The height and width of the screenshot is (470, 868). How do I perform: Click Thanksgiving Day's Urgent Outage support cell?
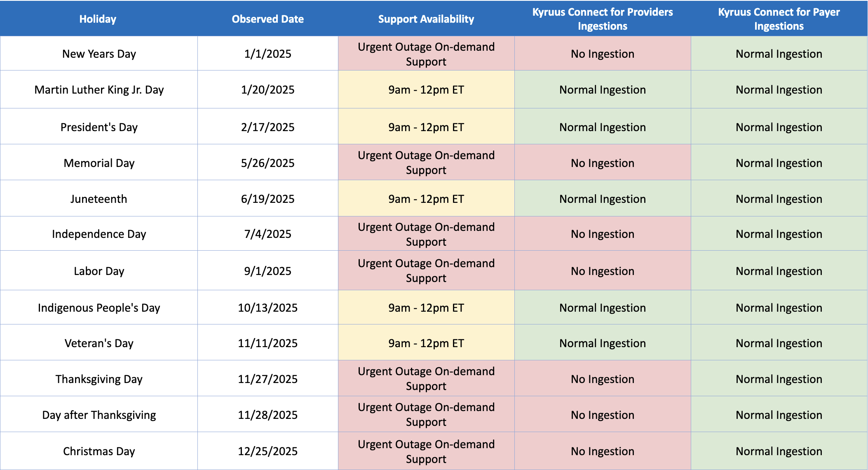tap(426, 378)
